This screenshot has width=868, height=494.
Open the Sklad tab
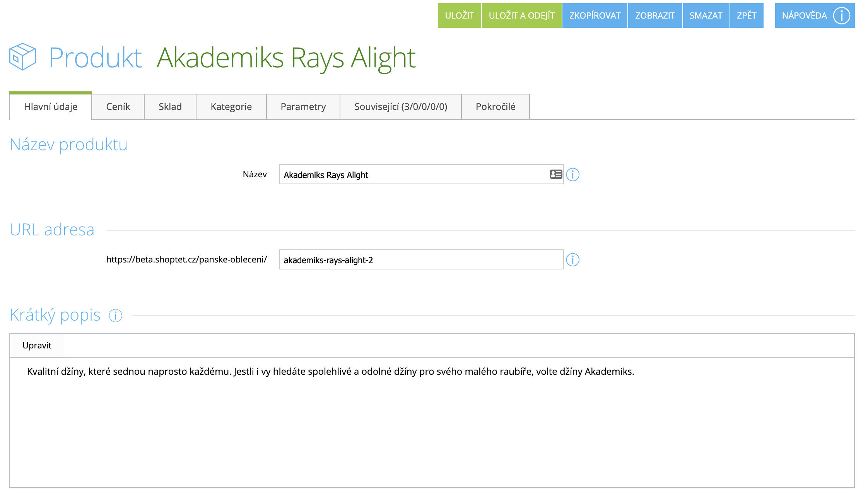tap(170, 106)
